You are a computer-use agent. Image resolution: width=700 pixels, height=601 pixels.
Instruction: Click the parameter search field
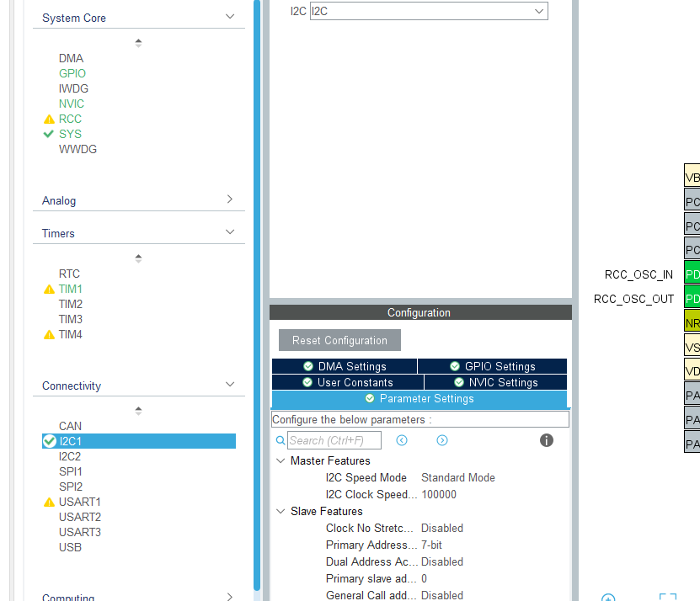(x=334, y=440)
